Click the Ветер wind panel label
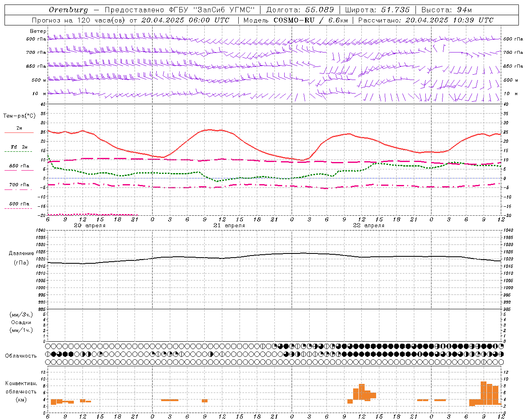This screenshot has width=525, height=420. pos(38,31)
